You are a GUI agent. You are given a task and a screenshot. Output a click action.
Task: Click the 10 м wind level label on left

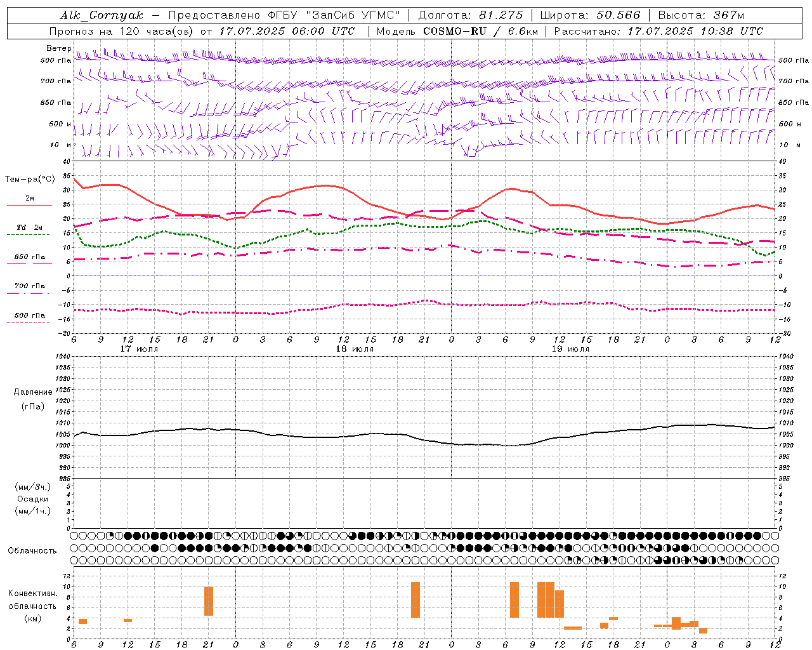pyautogui.click(x=61, y=145)
